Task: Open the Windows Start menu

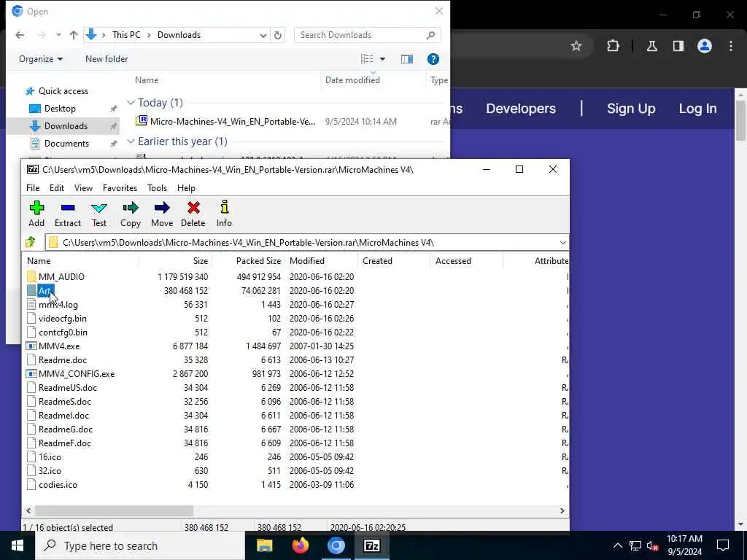Action: coord(18,545)
